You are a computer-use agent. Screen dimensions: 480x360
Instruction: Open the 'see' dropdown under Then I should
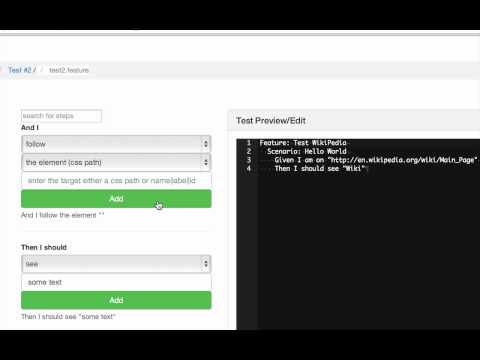(116, 264)
